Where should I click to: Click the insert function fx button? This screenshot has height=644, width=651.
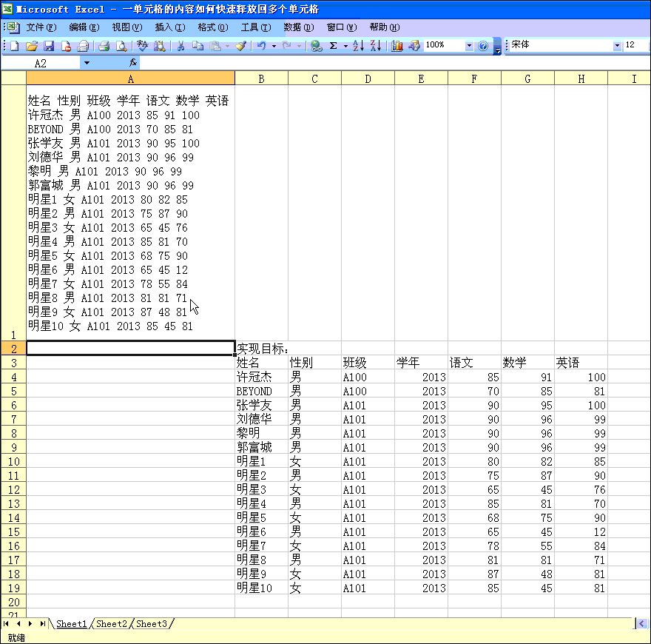133,64
